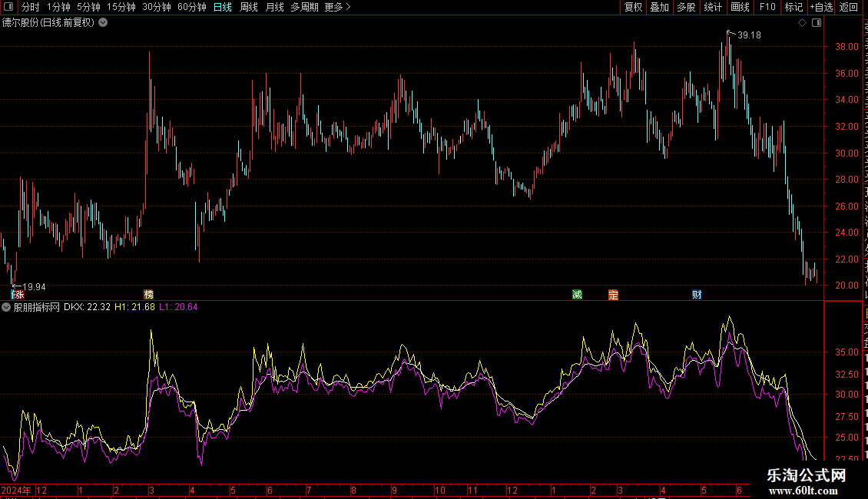
Task: Click the 叠加 overlay button
Action: click(659, 7)
